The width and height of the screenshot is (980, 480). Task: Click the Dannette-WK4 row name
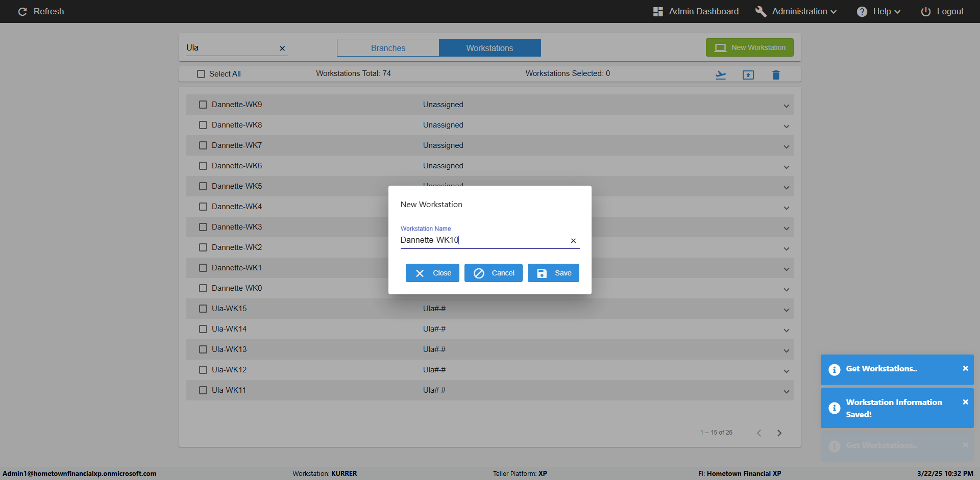pyautogui.click(x=237, y=207)
